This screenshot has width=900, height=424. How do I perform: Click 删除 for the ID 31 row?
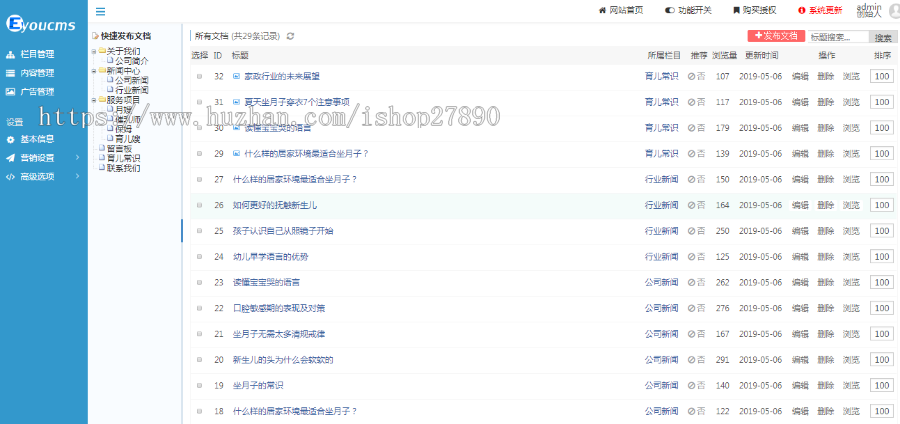click(x=825, y=102)
